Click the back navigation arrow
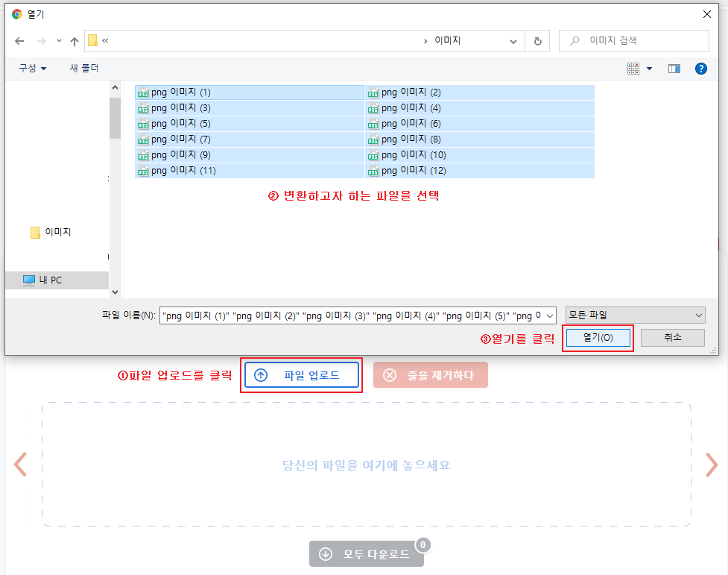Viewport: 728px width, 575px height. coord(20,41)
